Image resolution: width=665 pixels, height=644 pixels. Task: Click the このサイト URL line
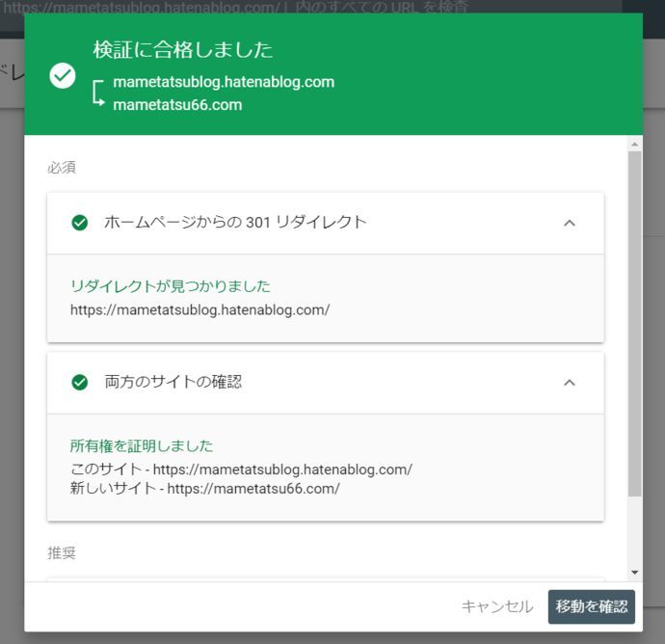[241, 470]
